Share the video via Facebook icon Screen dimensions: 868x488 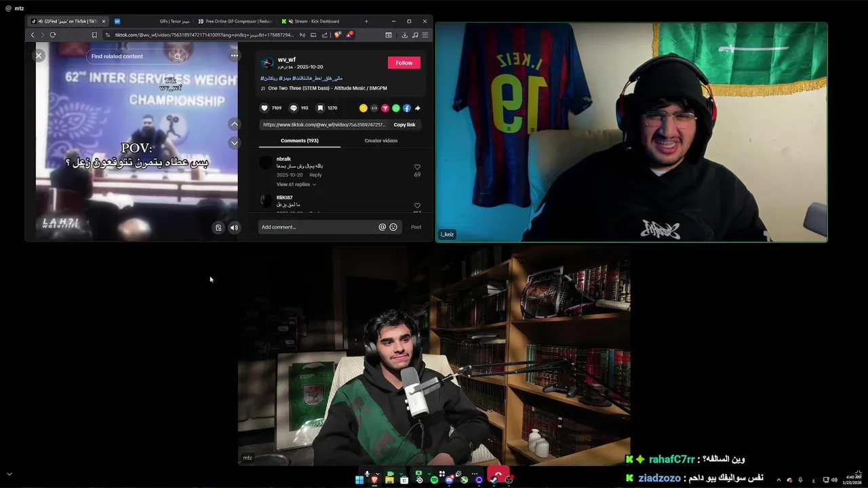[407, 108]
